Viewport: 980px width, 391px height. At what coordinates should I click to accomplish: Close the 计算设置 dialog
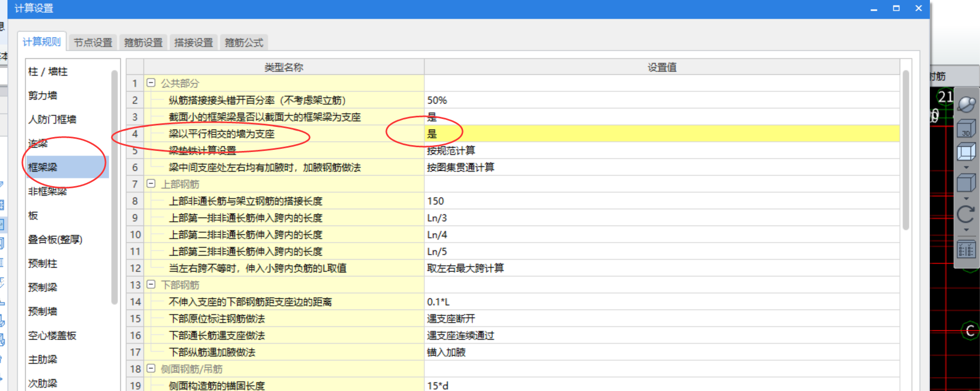click(x=919, y=9)
